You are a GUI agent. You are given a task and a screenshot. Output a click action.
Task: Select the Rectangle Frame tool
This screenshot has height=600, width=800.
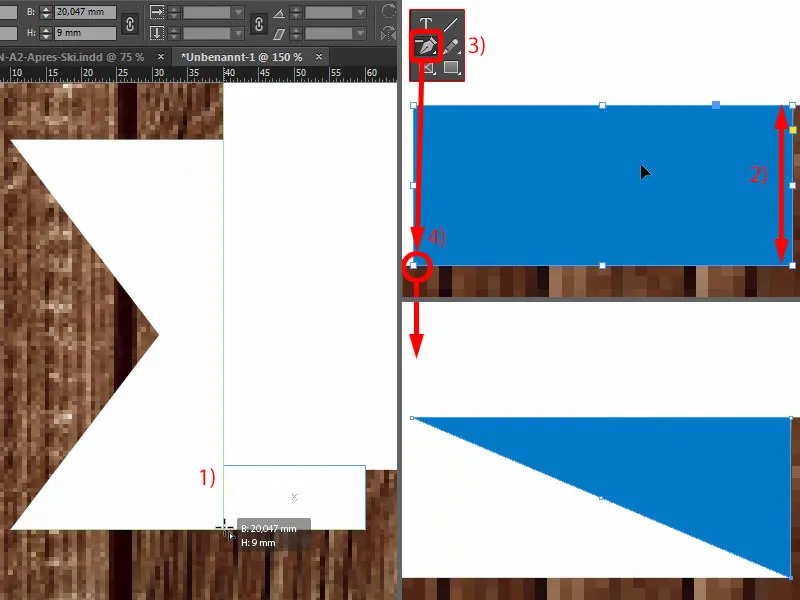coord(429,68)
